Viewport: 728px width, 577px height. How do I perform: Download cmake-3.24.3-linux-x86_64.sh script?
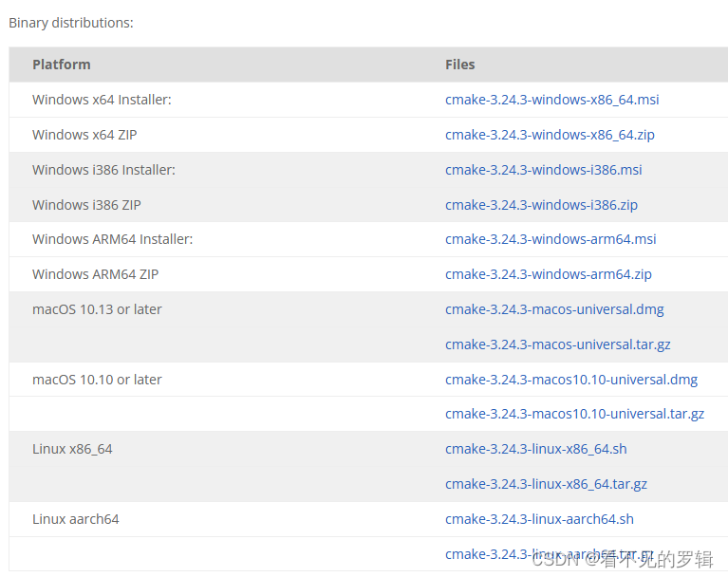tap(535, 449)
